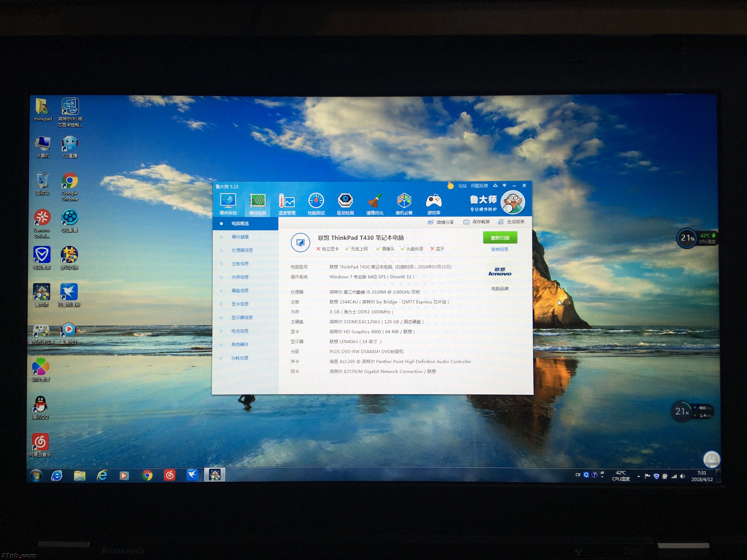Show hidden tray icons arrow
Image resolution: width=747 pixels, height=560 pixels.
tap(639, 476)
